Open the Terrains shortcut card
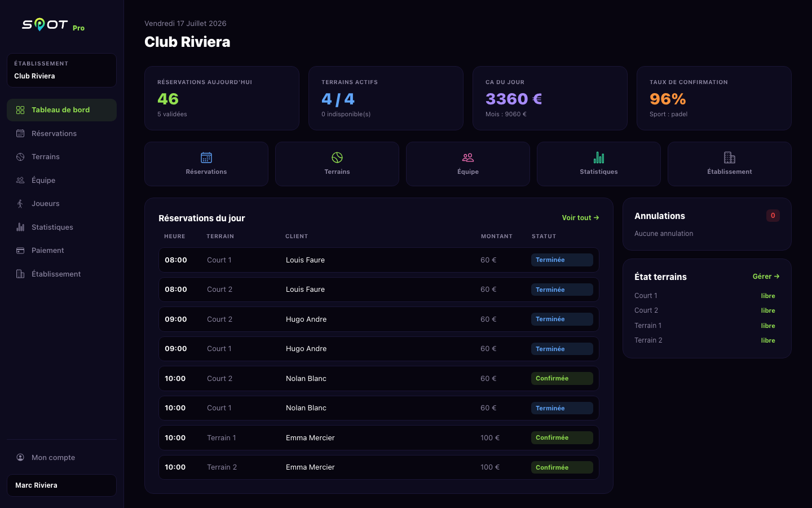812x508 pixels. (337, 164)
